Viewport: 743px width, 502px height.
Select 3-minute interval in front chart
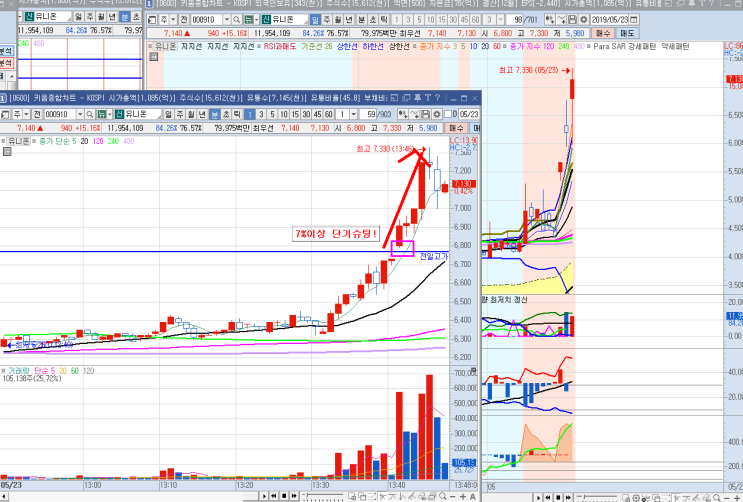261,114
